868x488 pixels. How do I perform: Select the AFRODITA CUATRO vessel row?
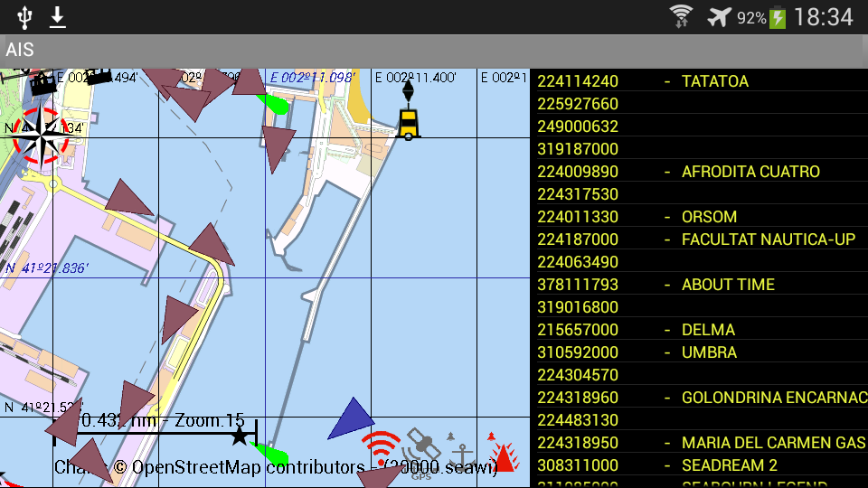[x=699, y=172]
